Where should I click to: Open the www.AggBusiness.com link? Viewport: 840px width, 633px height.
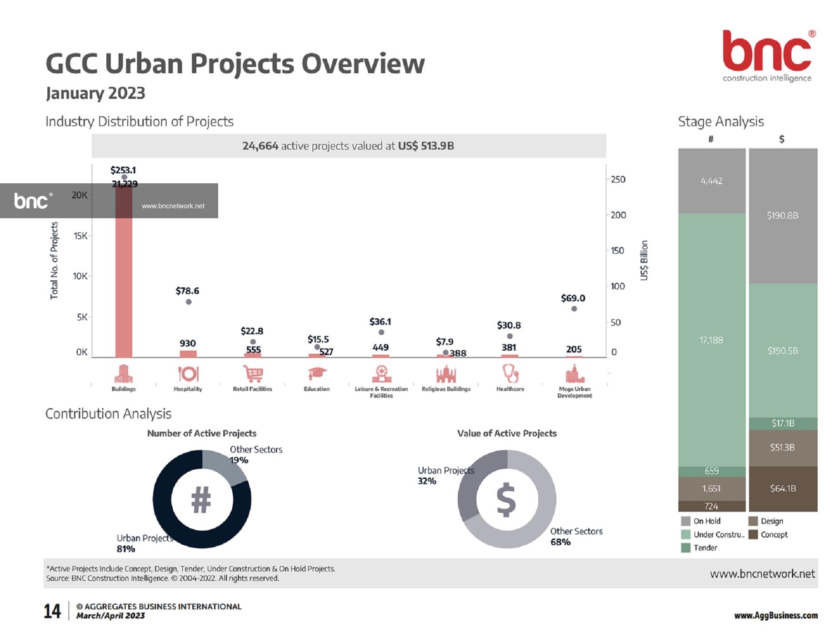coord(776,616)
